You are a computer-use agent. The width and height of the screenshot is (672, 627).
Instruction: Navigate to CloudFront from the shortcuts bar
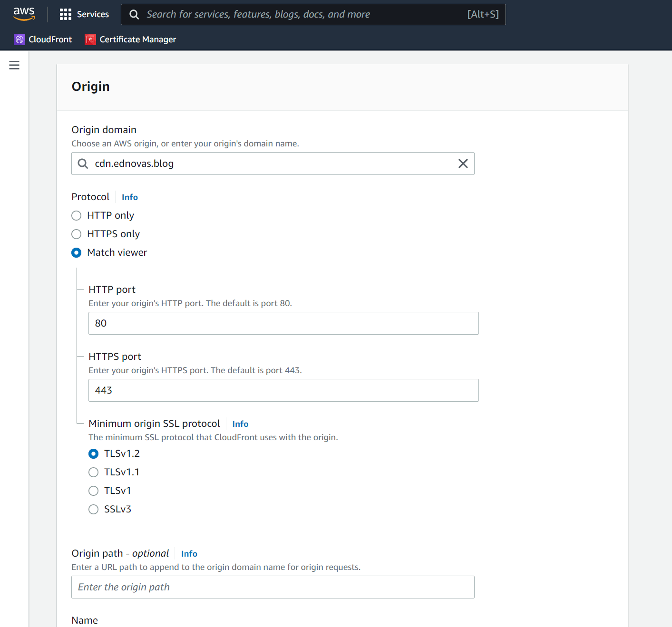click(43, 39)
